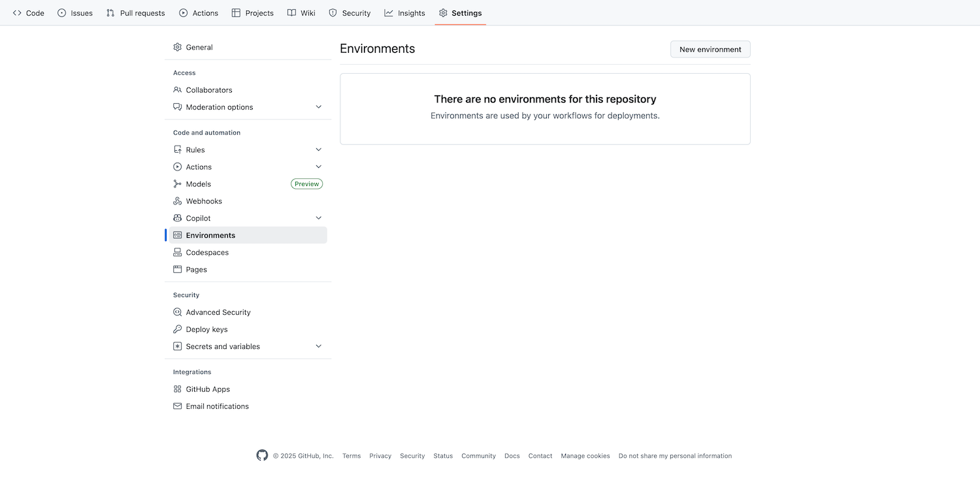This screenshot has height=484, width=980.
Task: Switch to the Insights tab
Action: click(x=404, y=13)
